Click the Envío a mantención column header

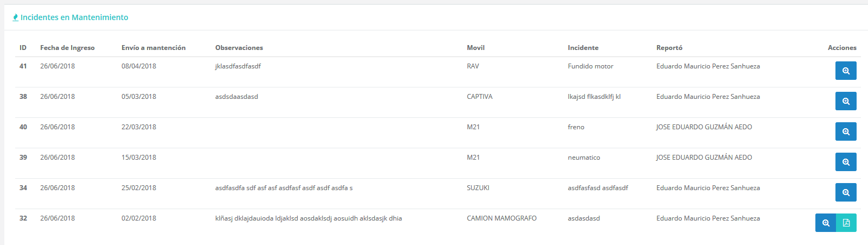pyautogui.click(x=154, y=48)
